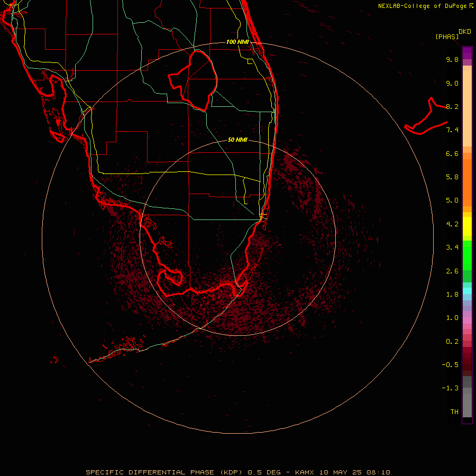Screen dimensions: 476x476
Task: Click the 6.6 scale value
Action: point(452,153)
